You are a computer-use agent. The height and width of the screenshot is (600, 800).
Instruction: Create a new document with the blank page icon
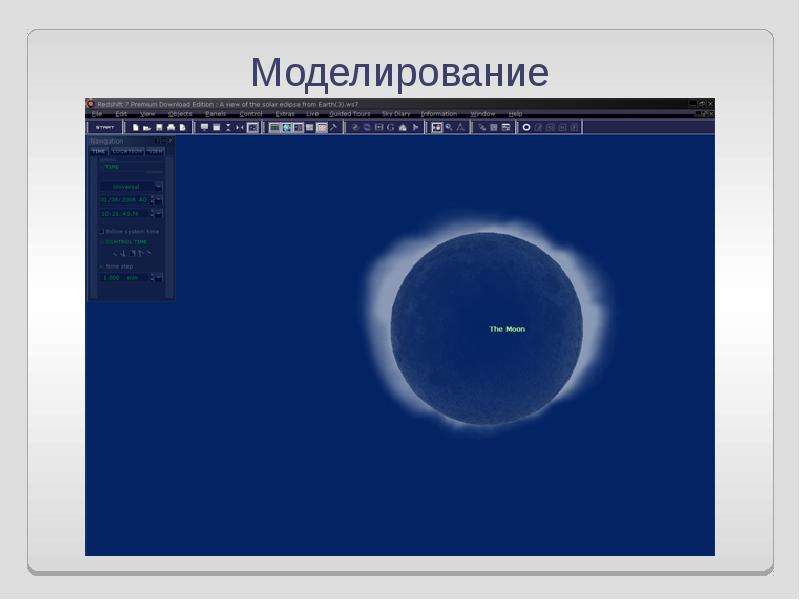(136, 128)
